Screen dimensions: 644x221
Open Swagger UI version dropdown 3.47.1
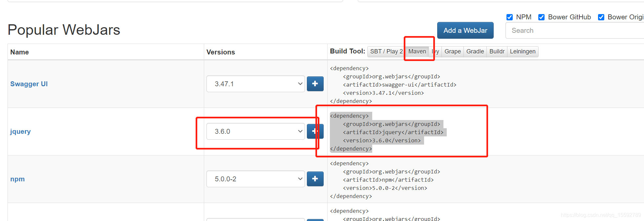[x=256, y=84]
